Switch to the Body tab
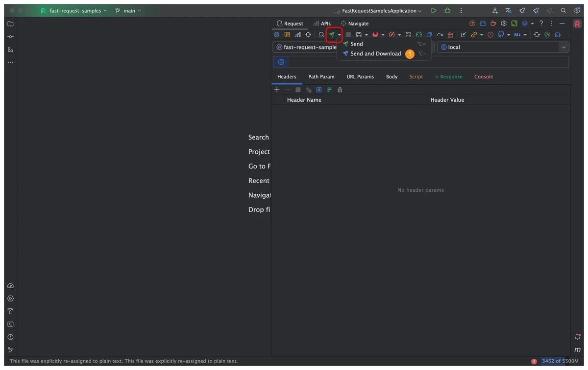The width and height of the screenshot is (588, 370). (x=392, y=77)
